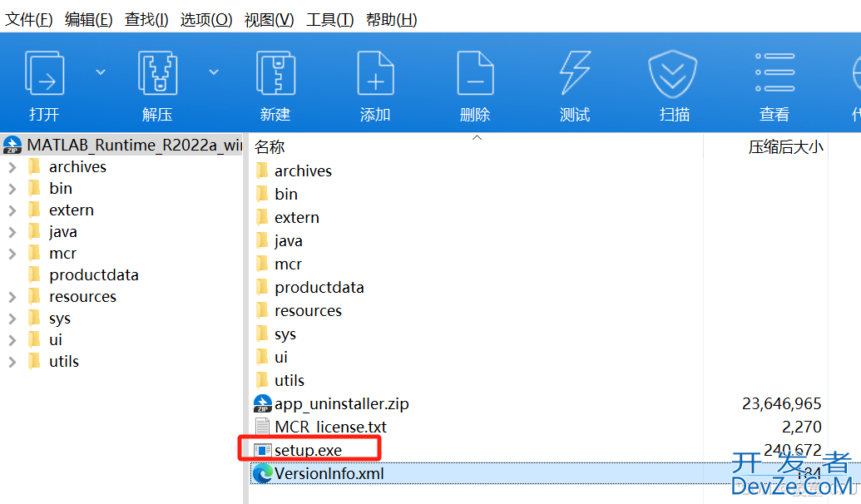The height and width of the screenshot is (504, 861).
Task: Open the 帮助(H) menu
Action: click(x=392, y=20)
